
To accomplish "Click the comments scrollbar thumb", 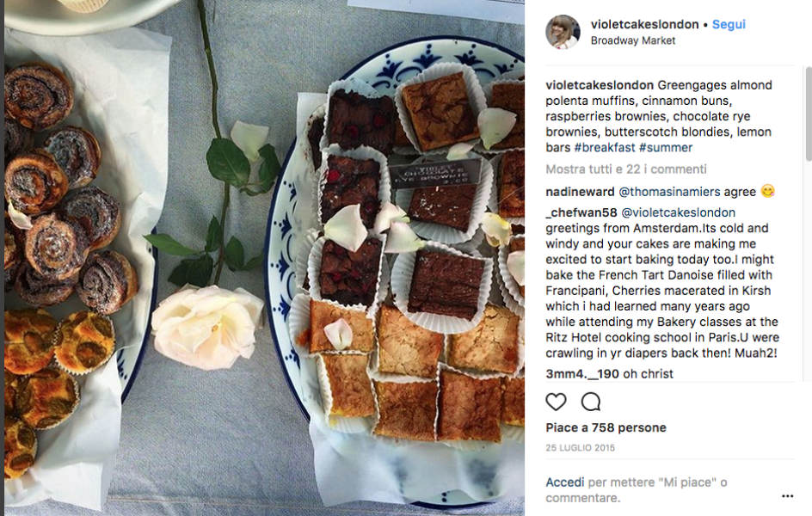I will click(x=809, y=114).
